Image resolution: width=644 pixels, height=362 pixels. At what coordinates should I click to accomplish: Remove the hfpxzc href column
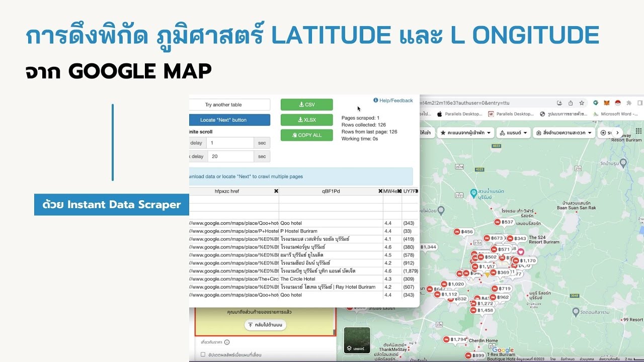tap(276, 191)
